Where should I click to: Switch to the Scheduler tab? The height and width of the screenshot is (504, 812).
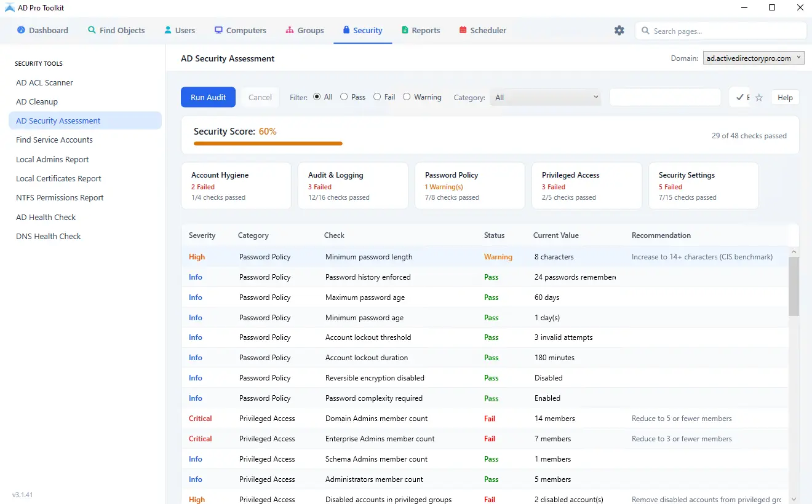[483, 30]
